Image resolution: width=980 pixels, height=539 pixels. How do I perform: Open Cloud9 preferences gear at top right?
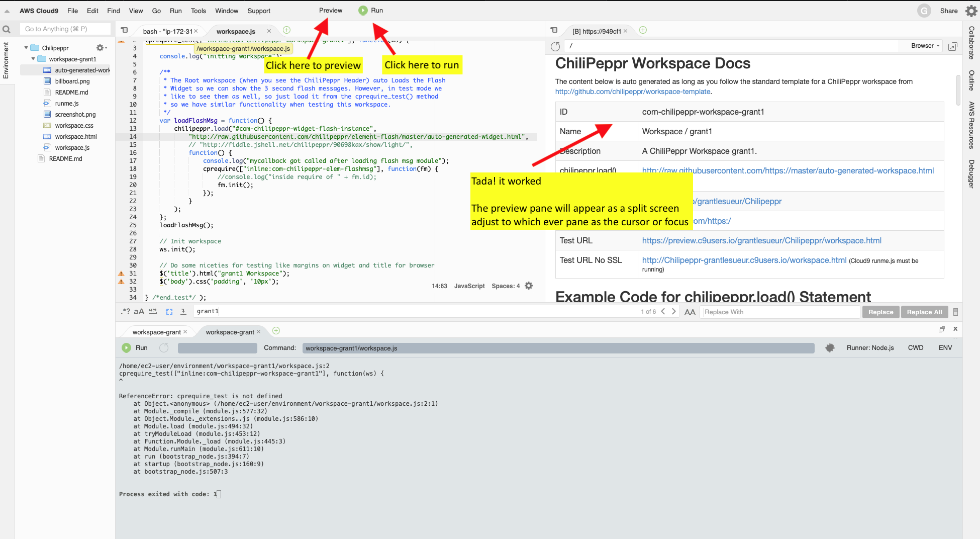coord(971,11)
